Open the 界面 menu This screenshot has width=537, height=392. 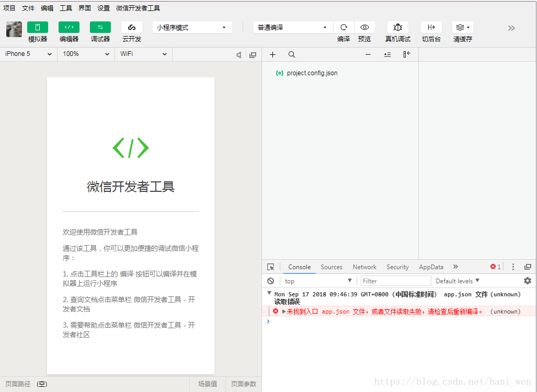coord(85,8)
